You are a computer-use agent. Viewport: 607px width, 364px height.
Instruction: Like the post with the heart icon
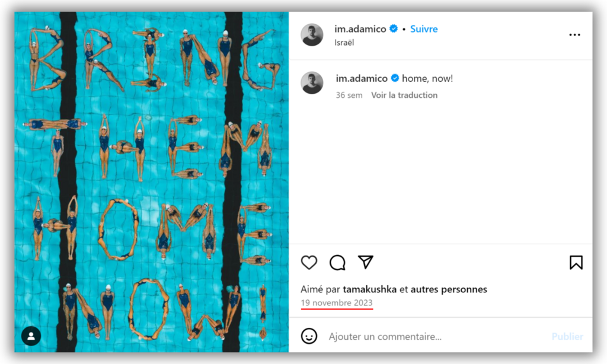(309, 263)
